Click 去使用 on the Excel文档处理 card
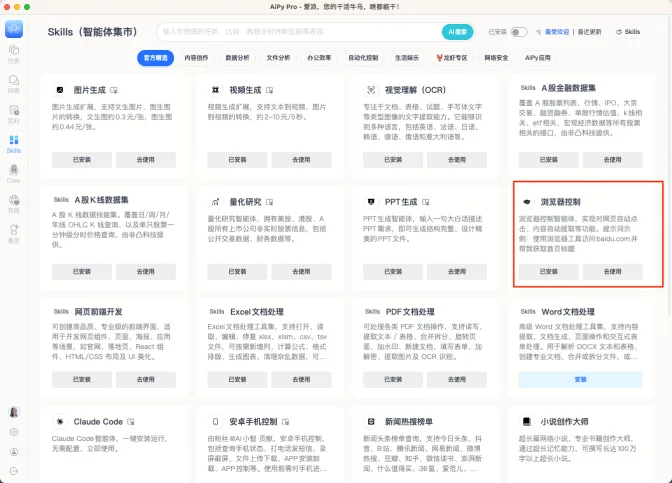Viewport: 672px width, 483px height. click(x=301, y=380)
